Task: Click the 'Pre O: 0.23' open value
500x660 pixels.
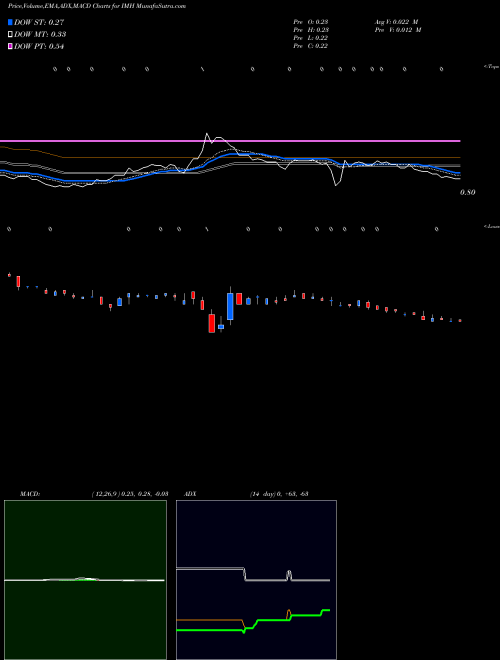Action: pos(311,22)
